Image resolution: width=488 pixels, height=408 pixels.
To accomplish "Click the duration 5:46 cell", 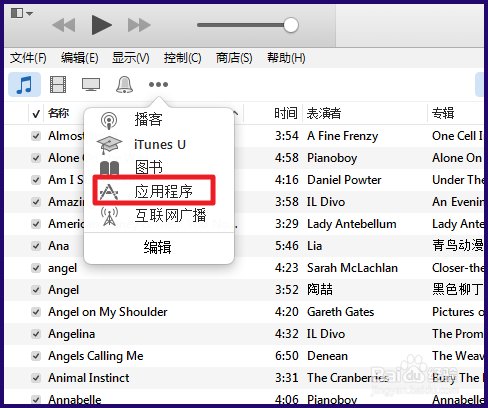I will 287,246.
